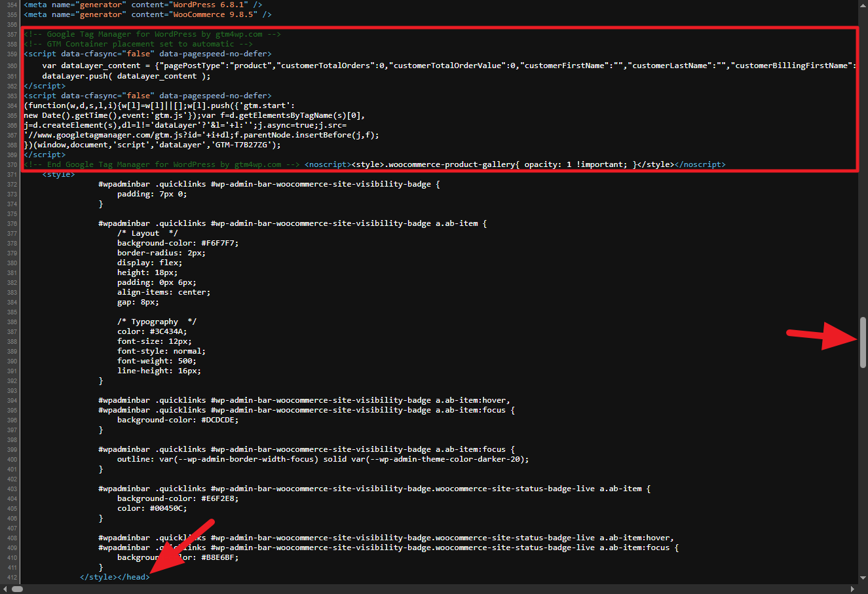This screenshot has width=868, height=594.
Task: Click the "font-weight: 500;" declaration
Action: (x=157, y=361)
